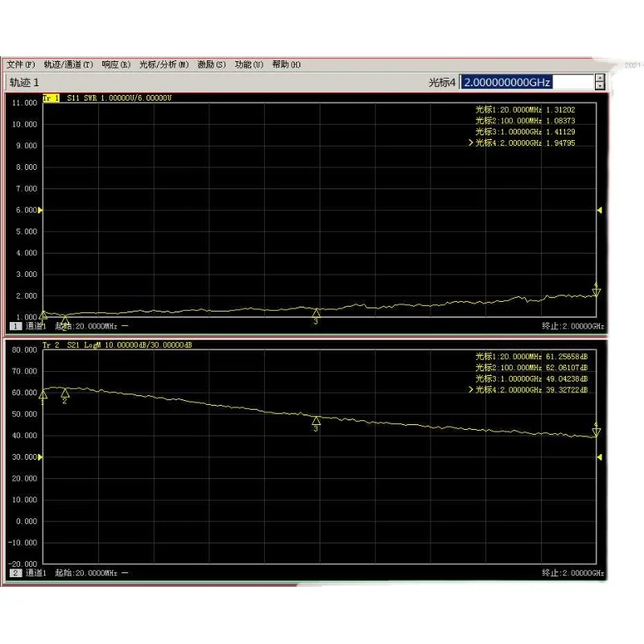Click 起始:20.0000MHz in the top plot
The height and width of the screenshot is (644, 644).
[86, 326]
